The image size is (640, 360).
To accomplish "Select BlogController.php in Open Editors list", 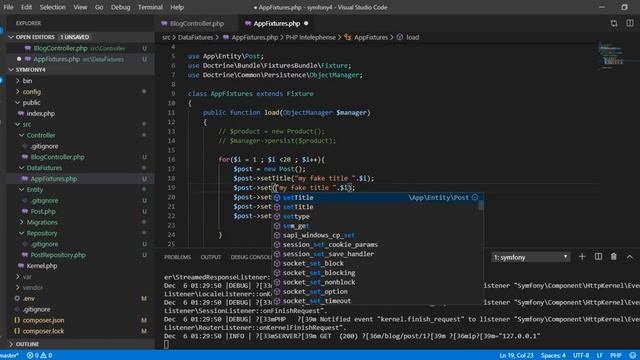I will click(80, 48).
